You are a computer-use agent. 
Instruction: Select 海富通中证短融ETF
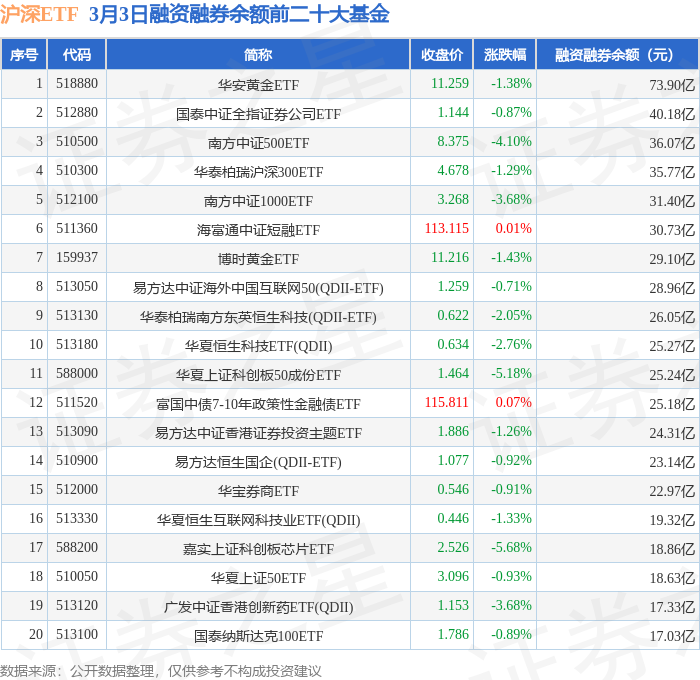tap(258, 230)
